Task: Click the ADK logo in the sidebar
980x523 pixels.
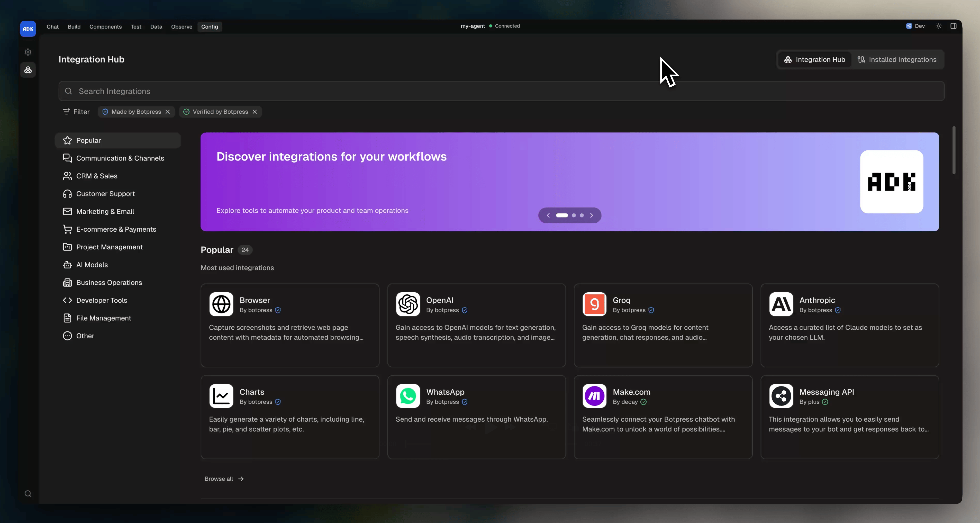Action: pyautogui.click(x=28, y=29)
